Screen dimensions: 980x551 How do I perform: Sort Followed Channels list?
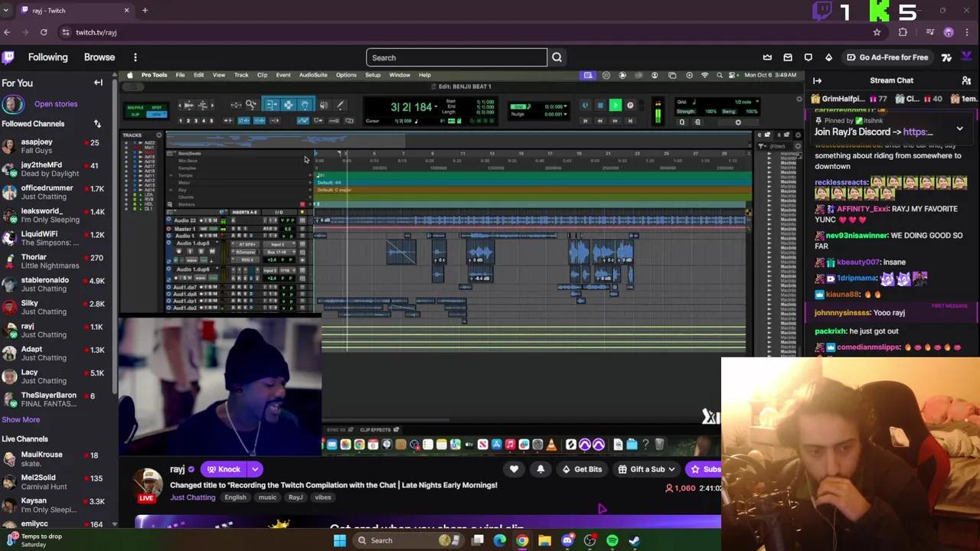[97, 124]
